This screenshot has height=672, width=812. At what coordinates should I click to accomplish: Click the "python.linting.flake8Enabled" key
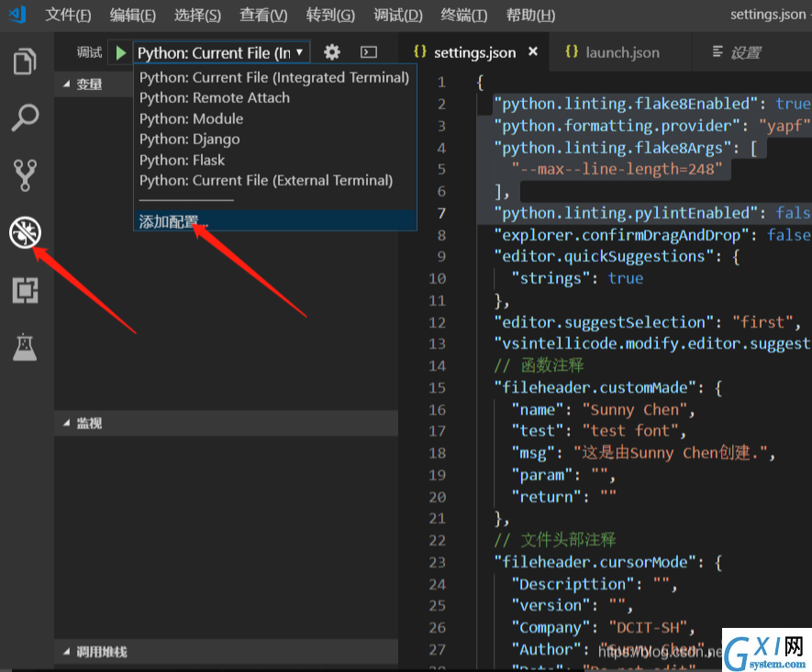coord(626,104)
